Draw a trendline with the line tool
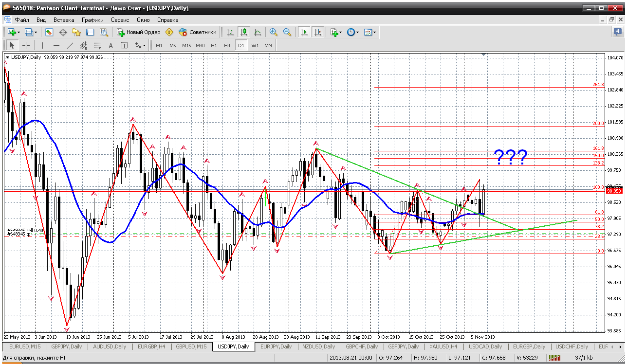The width and height of the screenshot is (627, 364). (x=70, y=45)
